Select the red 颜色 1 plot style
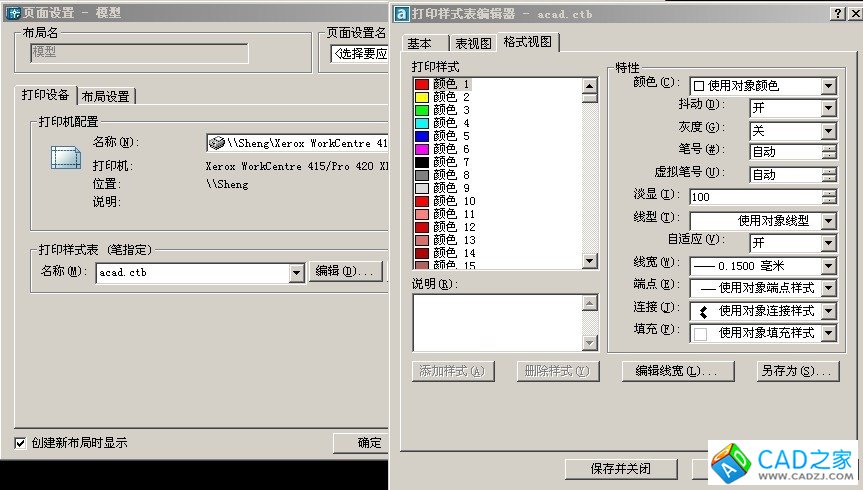Screen dimensions: 863x490 (x=451, y=84)
